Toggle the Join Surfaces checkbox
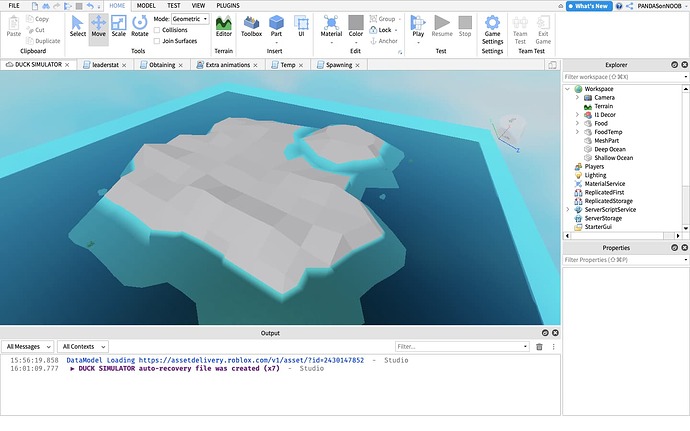Image resolution: width=690 pixels, height=431 pixels. click(x=157, y=41)
